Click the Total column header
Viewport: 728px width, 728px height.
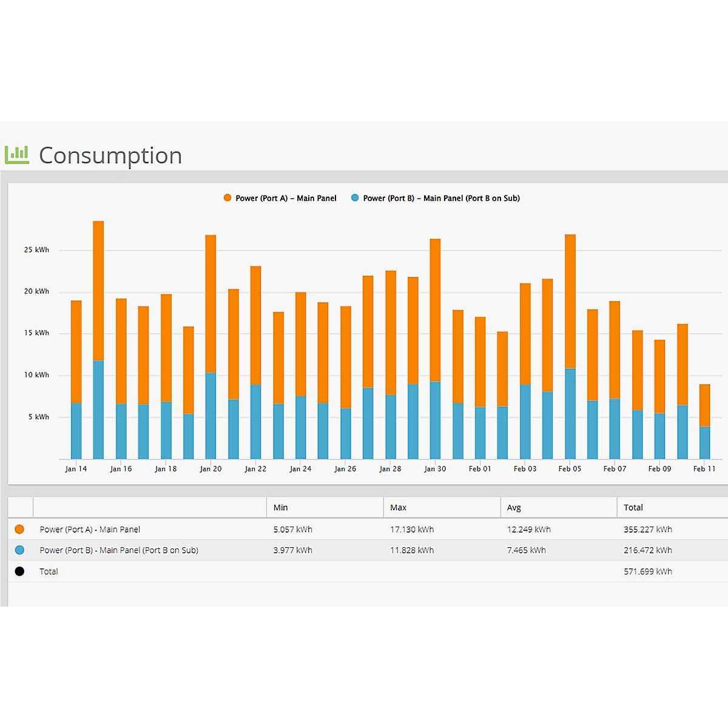pos(633,507)
